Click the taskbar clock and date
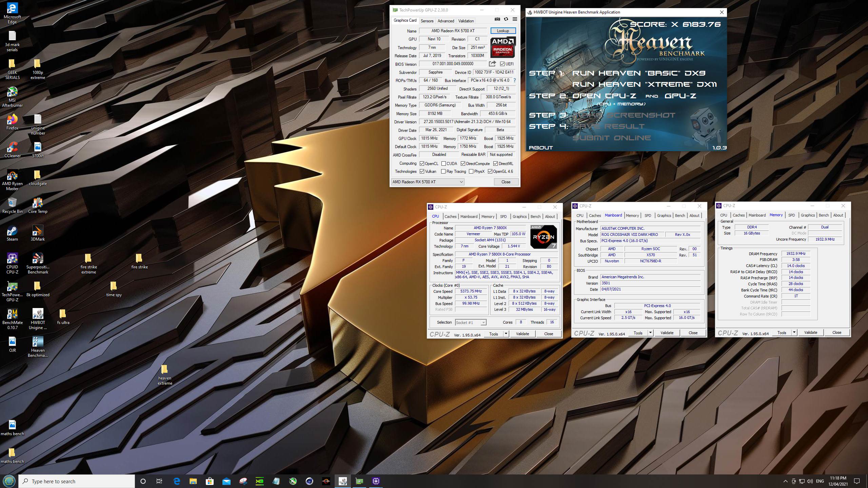This screenshot has width=868, height=488. click(838, 481)
